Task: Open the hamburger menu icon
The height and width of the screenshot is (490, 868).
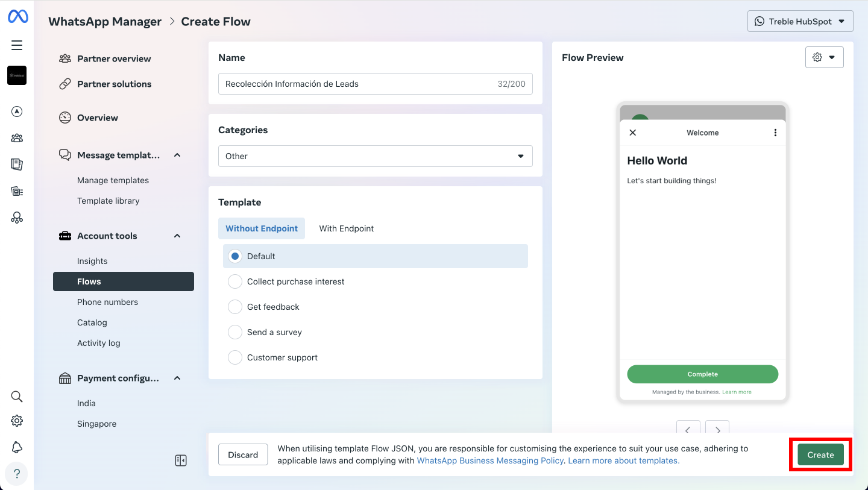Action: click(x=17, y=45)
